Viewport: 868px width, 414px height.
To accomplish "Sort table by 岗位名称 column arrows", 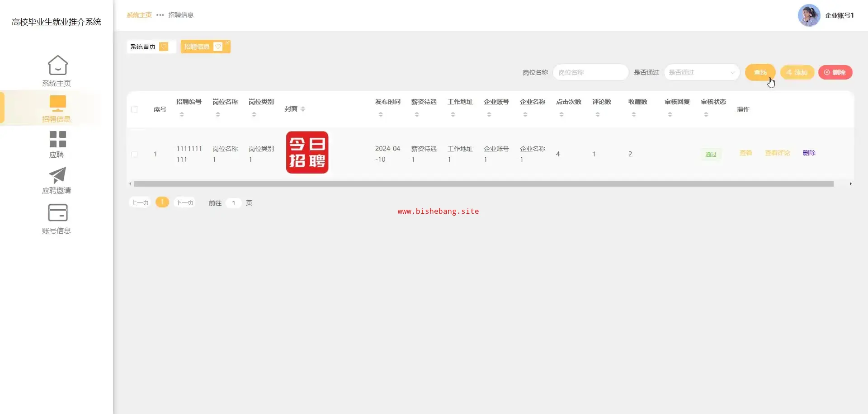I will pos(218,115).
